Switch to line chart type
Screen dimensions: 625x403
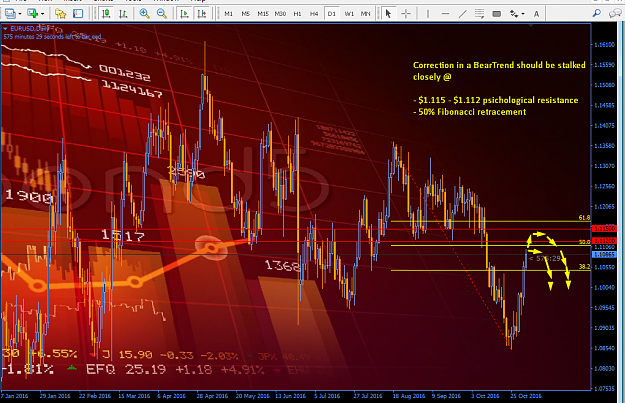pos(123,14)
